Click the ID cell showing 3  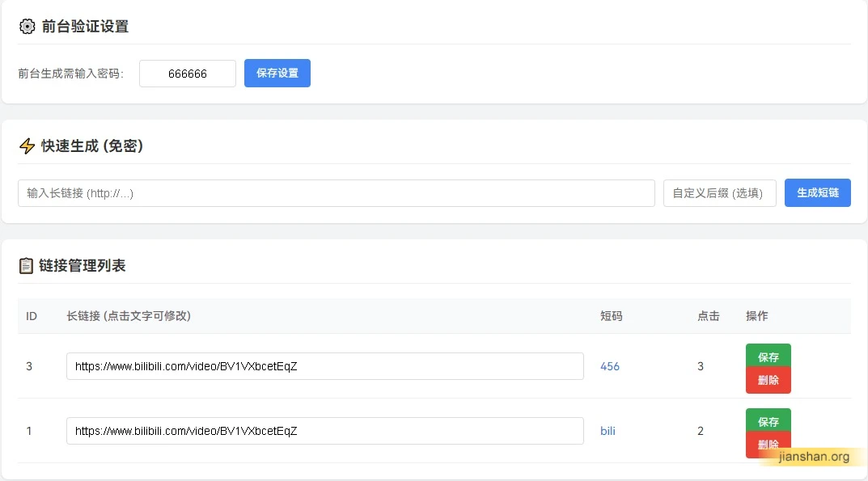click(x=29, y=366)
